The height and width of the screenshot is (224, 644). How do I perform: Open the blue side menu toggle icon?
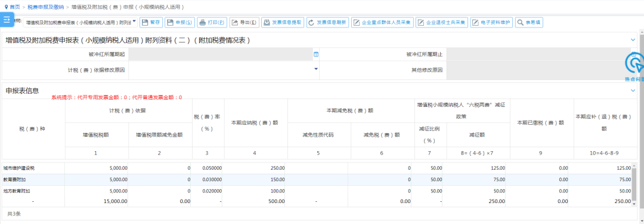point(7,19)
